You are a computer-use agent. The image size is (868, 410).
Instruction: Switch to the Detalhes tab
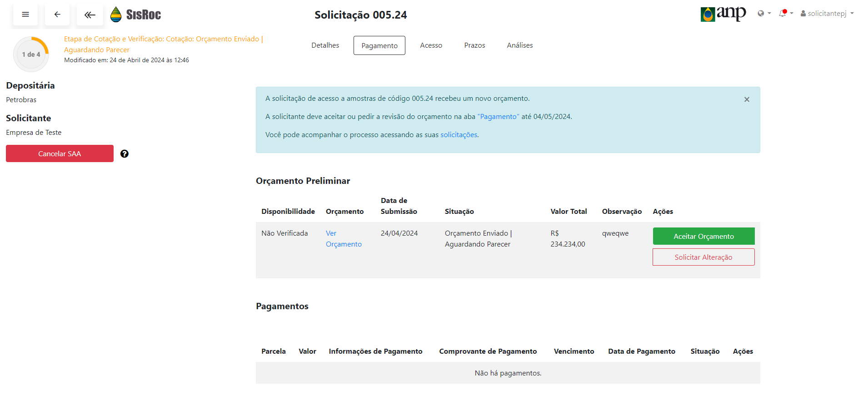point(325,45)
